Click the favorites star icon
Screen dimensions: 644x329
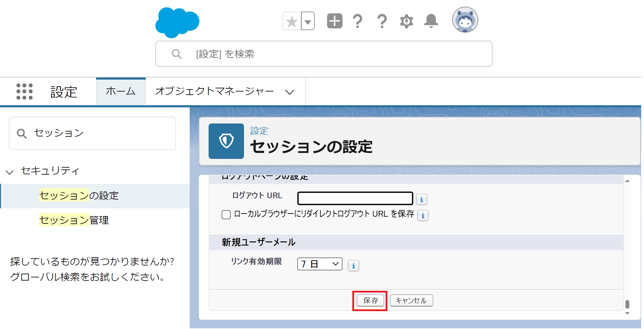click(292, 21)
